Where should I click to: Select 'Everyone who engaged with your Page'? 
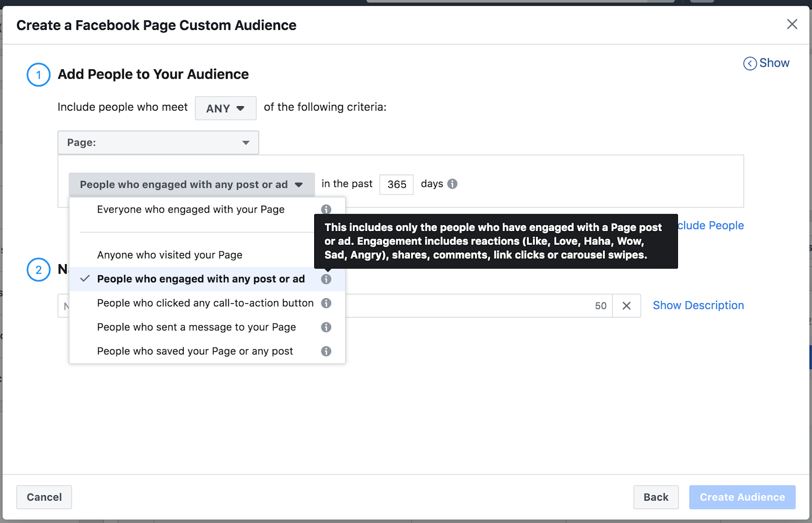190,210
